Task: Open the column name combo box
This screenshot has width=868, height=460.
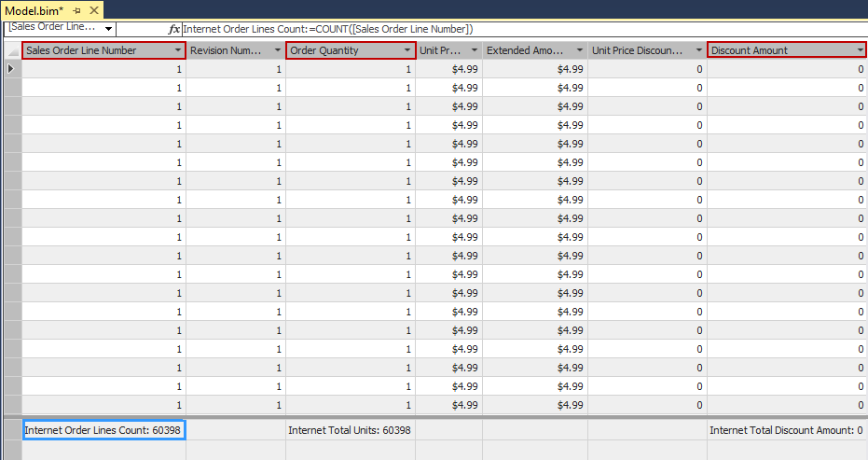Action: click(x=109, y=29)
